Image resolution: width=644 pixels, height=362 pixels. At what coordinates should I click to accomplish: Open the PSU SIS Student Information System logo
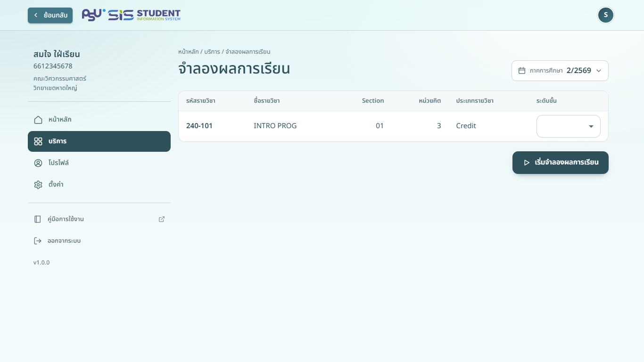tap(131, 15)
